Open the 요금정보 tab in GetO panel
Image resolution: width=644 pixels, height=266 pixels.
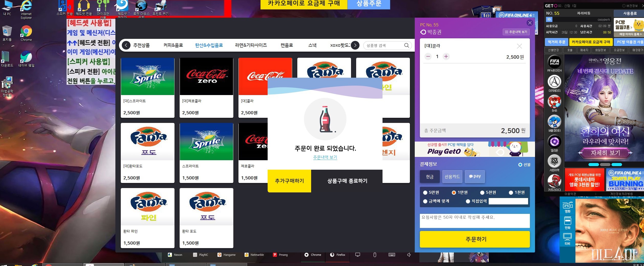(x=619, y=50)
